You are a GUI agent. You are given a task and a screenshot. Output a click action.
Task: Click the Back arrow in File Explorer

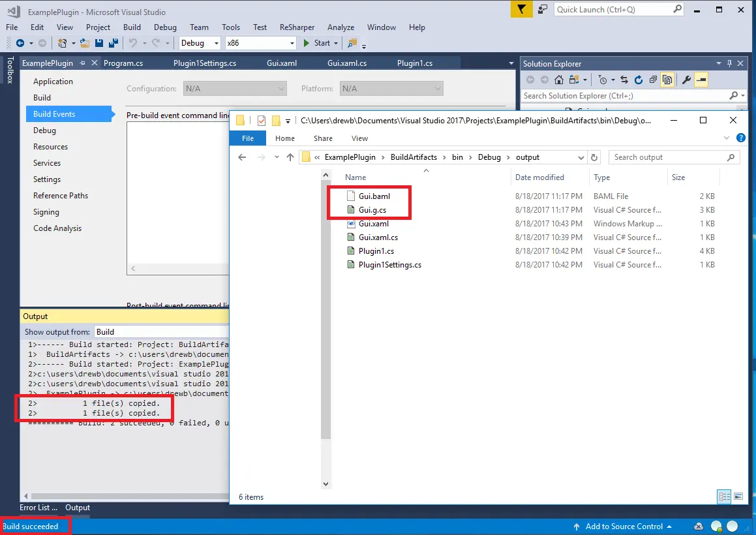242,157
